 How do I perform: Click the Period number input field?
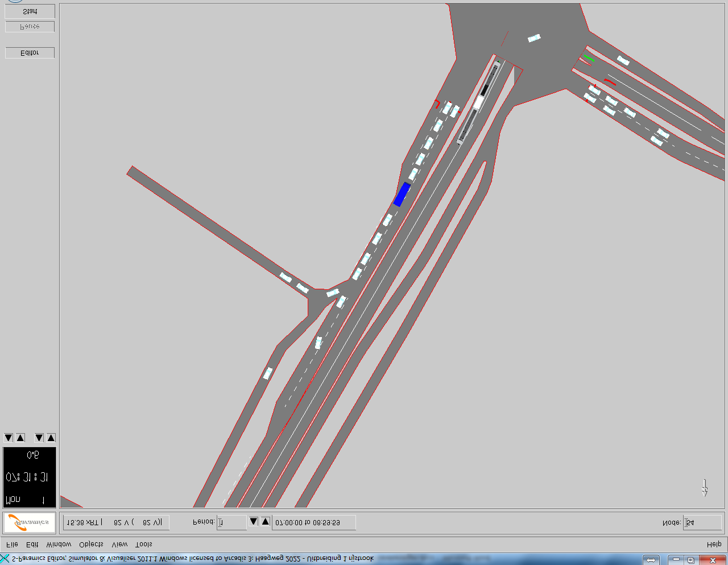click(231, 522)
